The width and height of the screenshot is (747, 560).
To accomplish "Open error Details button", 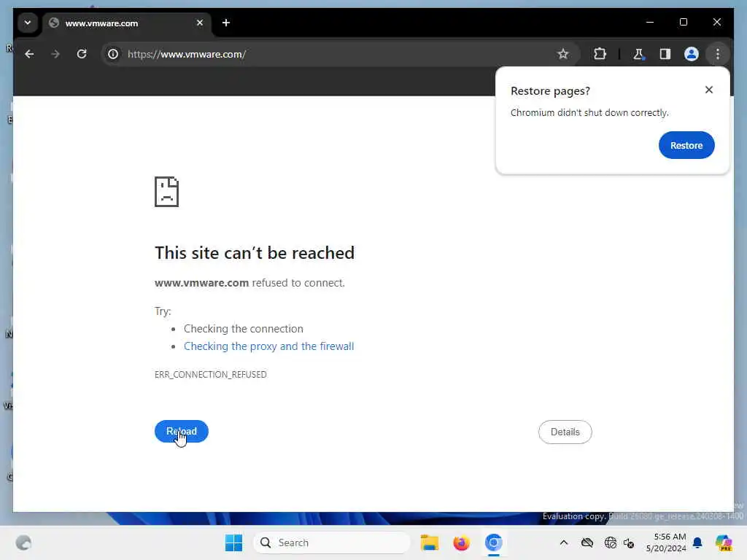I will point(565,432).
